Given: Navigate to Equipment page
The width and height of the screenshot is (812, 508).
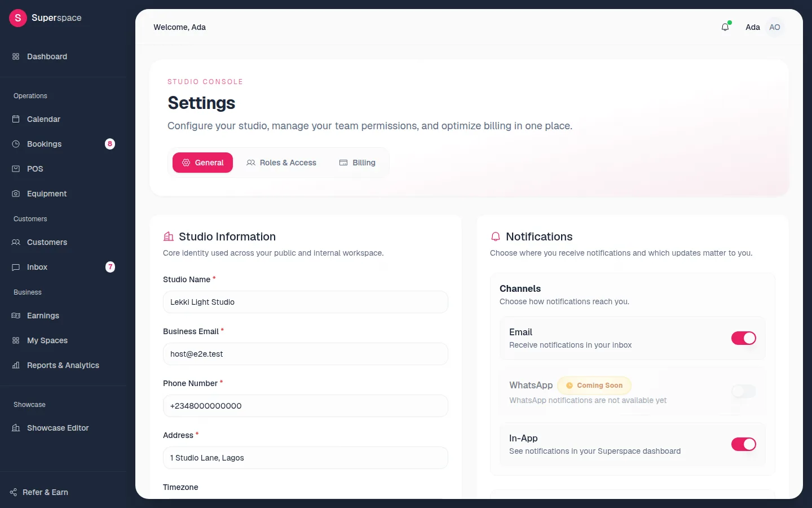Looking at the screenshot, I should click(63, 194).
